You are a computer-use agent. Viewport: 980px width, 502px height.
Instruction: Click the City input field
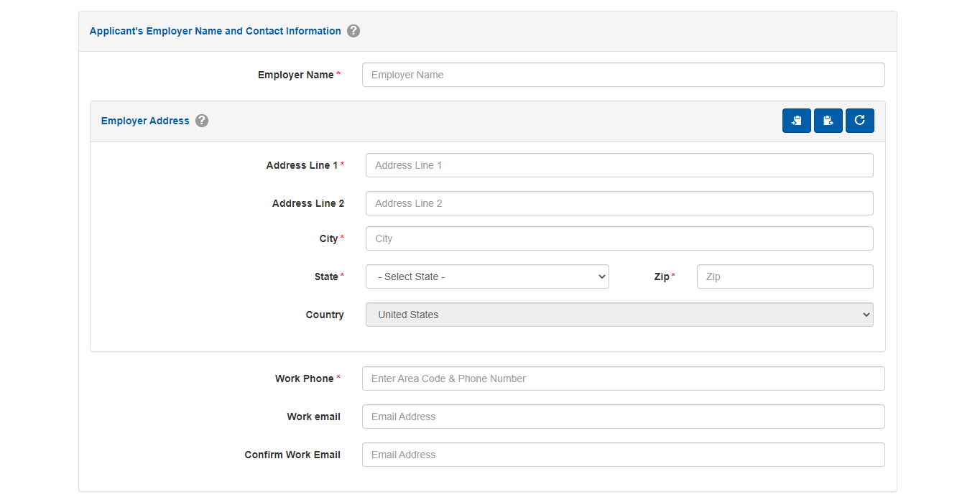pyautogui.click(x=619, y=238)
